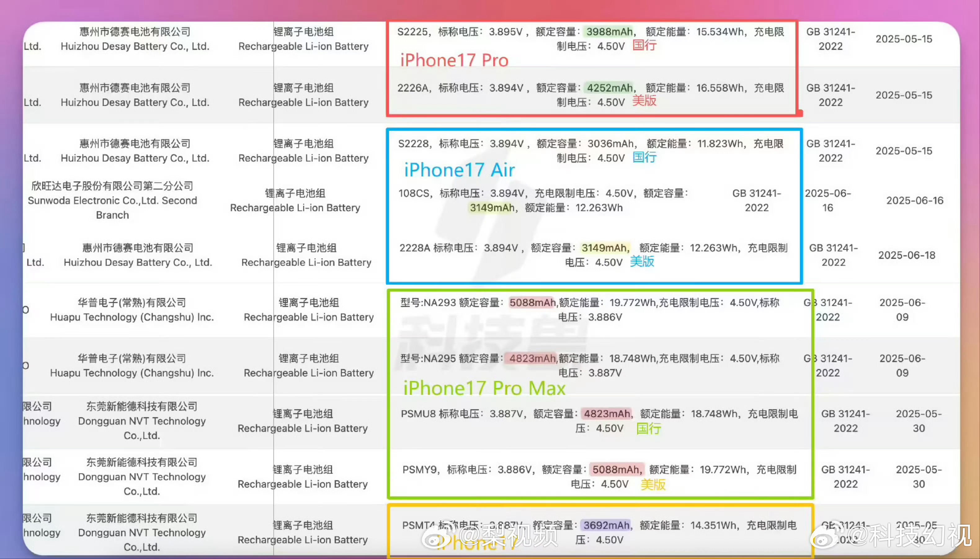Screen dimensions: 980x559
Task: Click Sunwoda Electronic Co.,Ltd. Second Branch cell
Action: pyautogui.click(x=113, y=200)
